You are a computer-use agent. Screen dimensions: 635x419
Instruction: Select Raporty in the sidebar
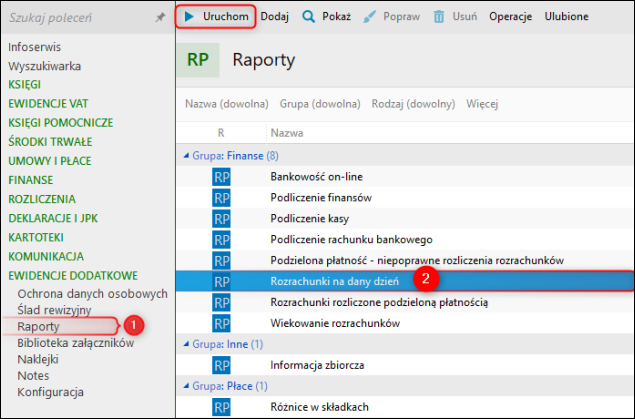(38, 326)
